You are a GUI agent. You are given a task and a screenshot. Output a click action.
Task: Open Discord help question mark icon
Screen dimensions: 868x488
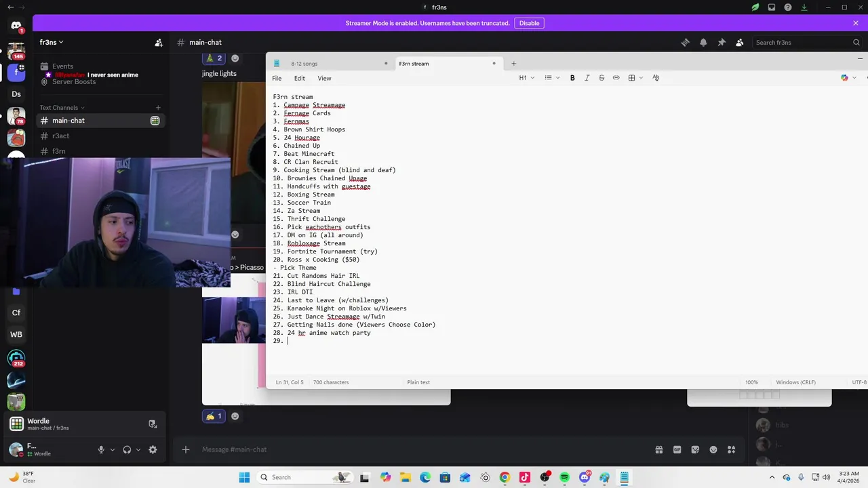point(788,7)
